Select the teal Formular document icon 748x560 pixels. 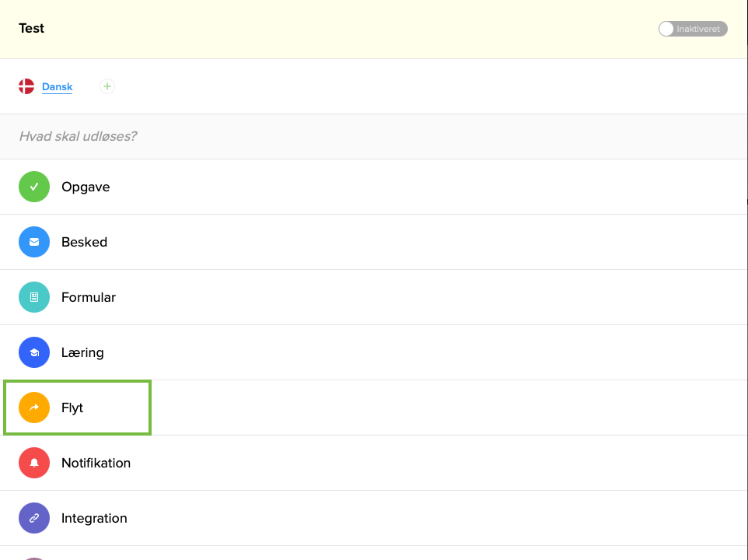[x=34, y=297]
